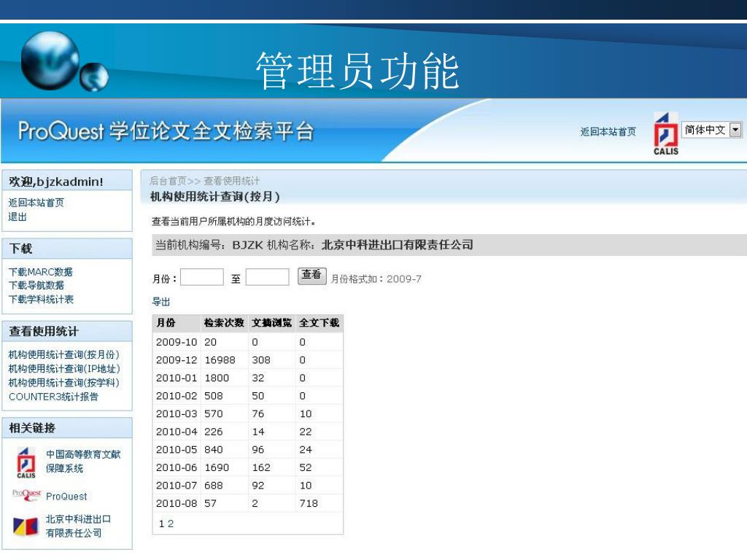Open 中国高等教育文献保障系统 link

[x=83, y=462]
